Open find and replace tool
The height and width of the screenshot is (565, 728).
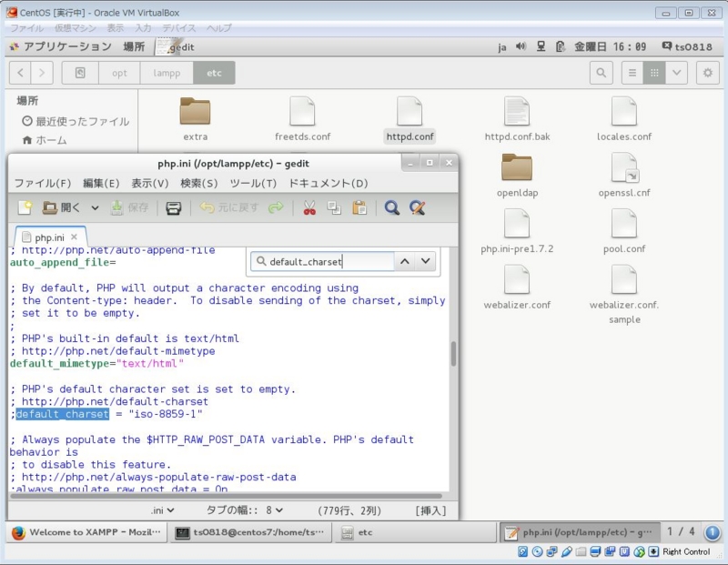(417, 207)
